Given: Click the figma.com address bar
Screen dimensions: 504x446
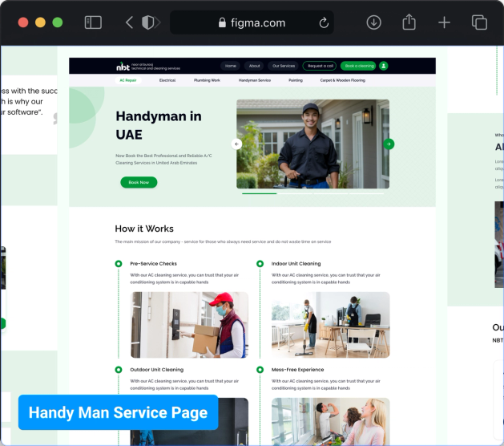Looking at the screenshot, I should [x=252, y=22].
